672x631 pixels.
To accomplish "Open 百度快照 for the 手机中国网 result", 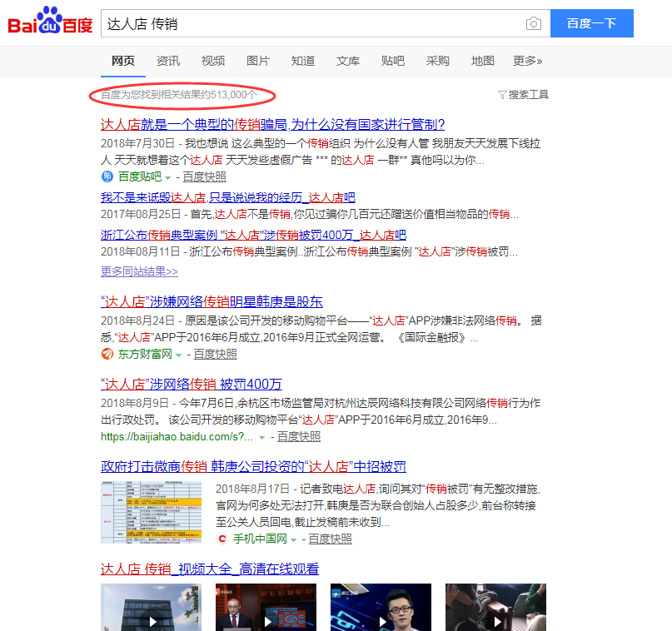I will point(330,539).
